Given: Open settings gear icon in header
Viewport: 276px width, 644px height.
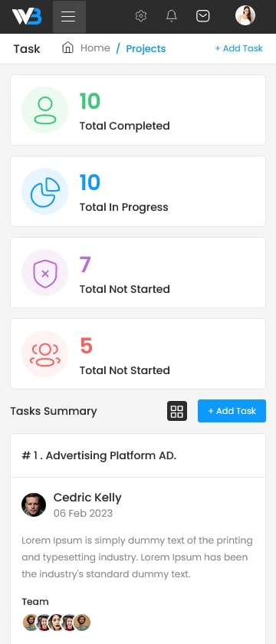Looking at the screenshot, I should coord(141,16).
